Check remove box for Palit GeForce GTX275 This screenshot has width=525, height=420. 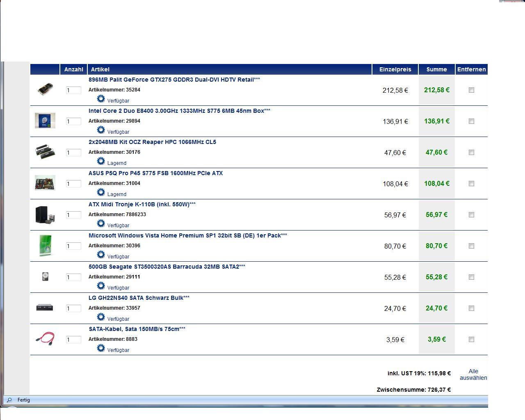pyautogui.click(x=471, y=90)
